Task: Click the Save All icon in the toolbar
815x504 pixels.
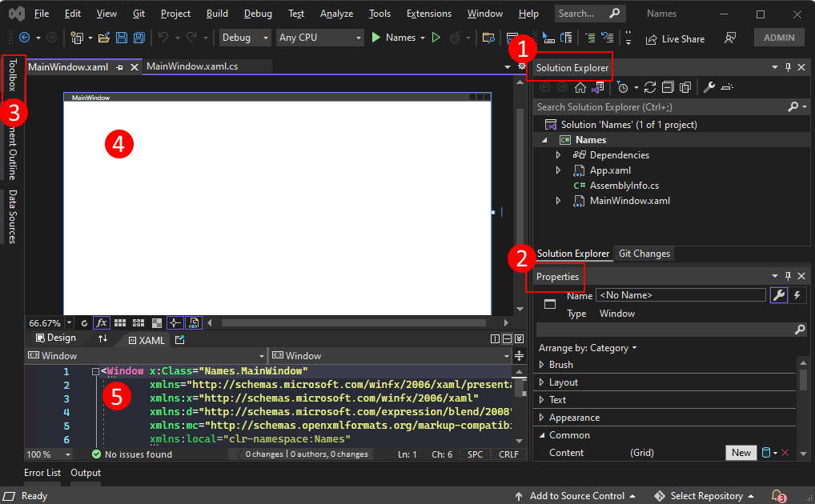Action: (138, 37)
